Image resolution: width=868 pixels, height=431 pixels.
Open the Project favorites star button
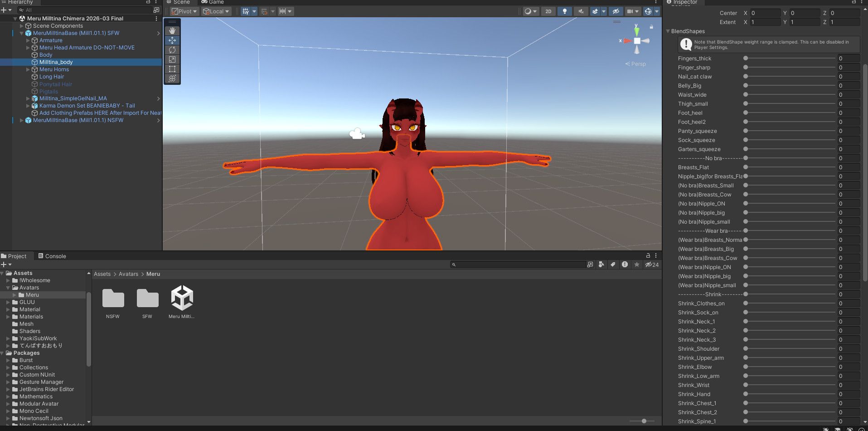637,264
